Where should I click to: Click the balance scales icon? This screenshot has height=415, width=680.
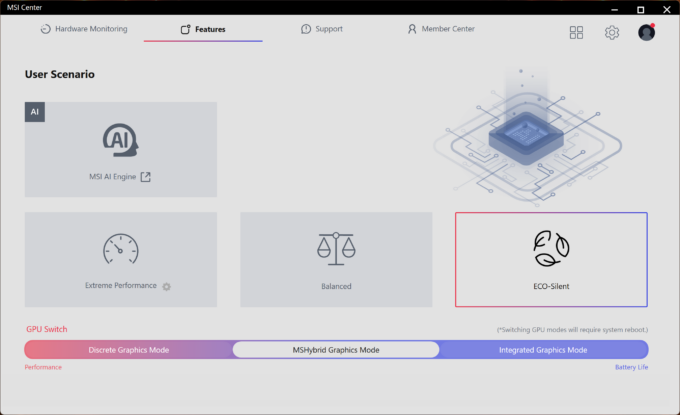[336, 249]
